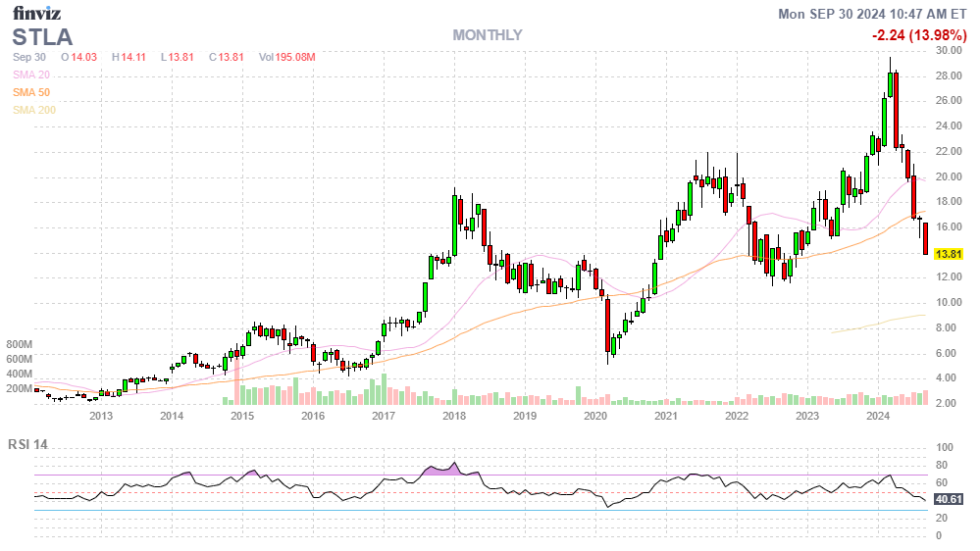980x551 pixels.
Task: Click the red -2.24 (13.98%) change text
Action: [919, 35]
